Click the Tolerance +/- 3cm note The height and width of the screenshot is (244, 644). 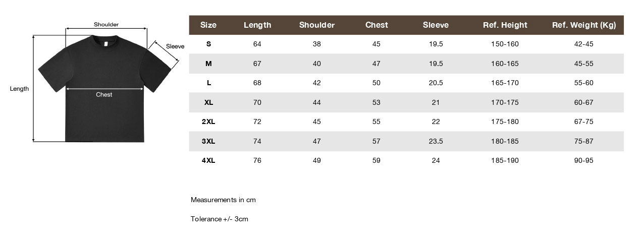point(220,219)
